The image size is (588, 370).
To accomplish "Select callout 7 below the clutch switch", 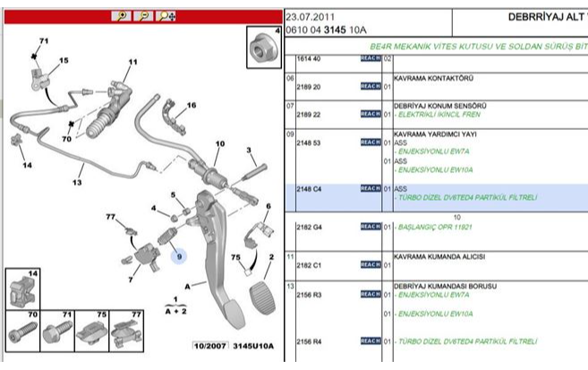I will click(x=131, y=280).
